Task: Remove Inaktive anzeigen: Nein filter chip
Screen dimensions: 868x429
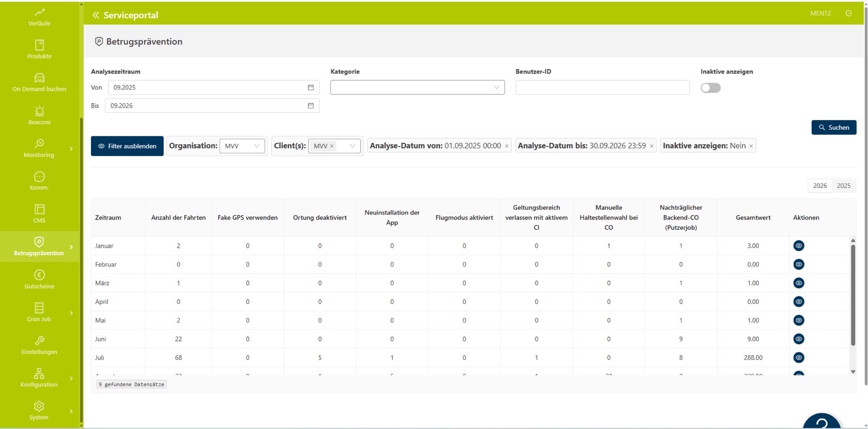Action: tap(751, 146)
